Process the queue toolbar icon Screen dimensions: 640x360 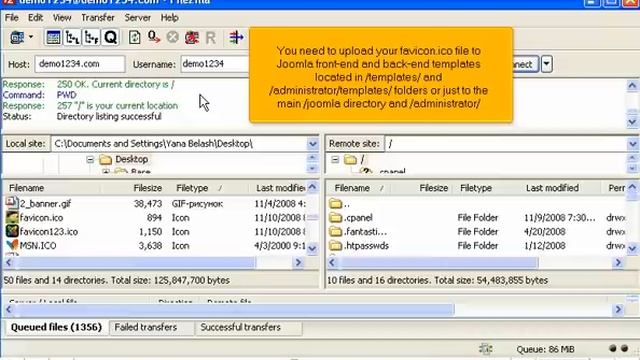coord(154,38)
